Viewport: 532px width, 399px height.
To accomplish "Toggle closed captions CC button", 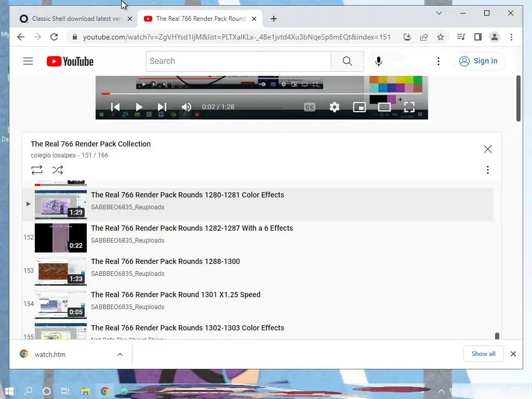I will pyautogui.click(x=310, y=107).
